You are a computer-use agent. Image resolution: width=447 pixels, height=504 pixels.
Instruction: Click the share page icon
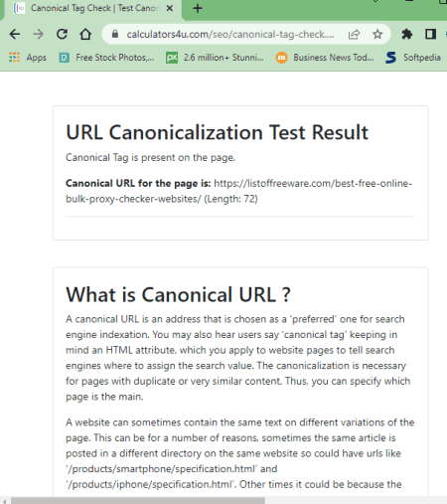(x=354, y=34)
